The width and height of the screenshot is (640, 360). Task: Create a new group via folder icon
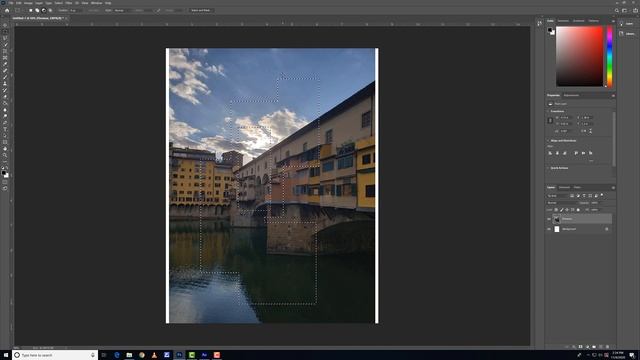pyautogui.click(x=594, y=347)
